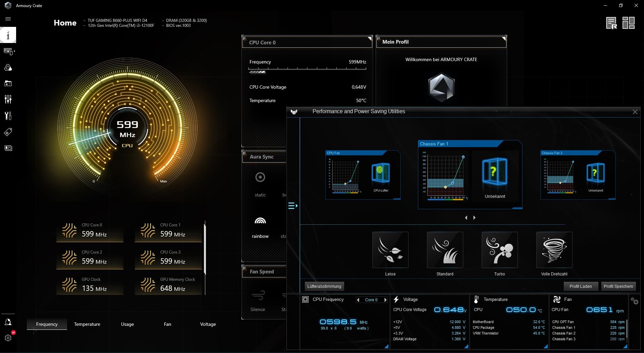
Task: Click the Profil Laden button
Action: pyautogui.click(x=581, y=286)
